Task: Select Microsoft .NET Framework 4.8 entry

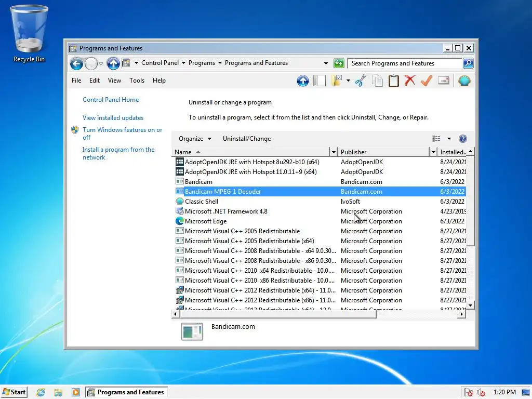Action: point(320,211)
